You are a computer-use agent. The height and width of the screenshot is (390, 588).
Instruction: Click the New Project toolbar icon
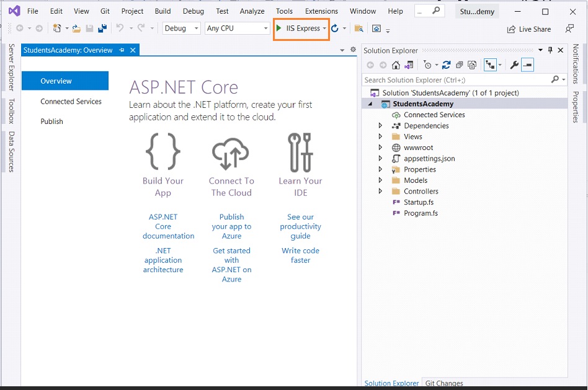(57, 28)
